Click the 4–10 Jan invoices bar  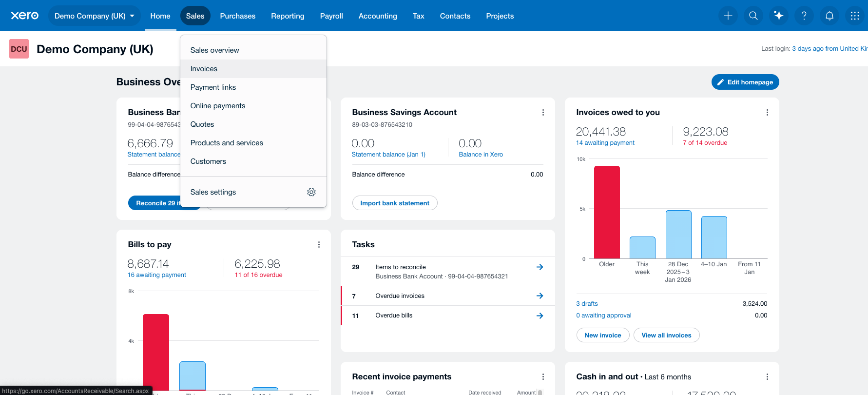[x=714, y=237]
